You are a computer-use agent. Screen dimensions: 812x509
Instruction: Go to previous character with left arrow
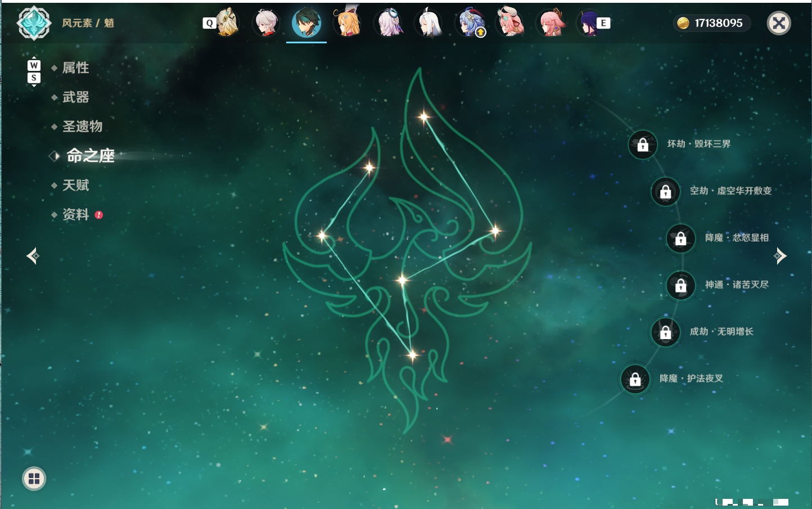[x=33, y=256]
